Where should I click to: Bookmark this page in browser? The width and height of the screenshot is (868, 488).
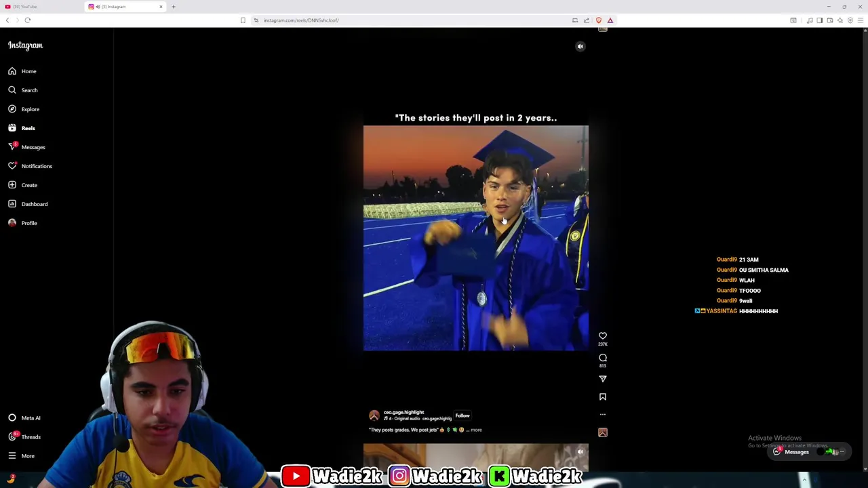tap(243, 20)
